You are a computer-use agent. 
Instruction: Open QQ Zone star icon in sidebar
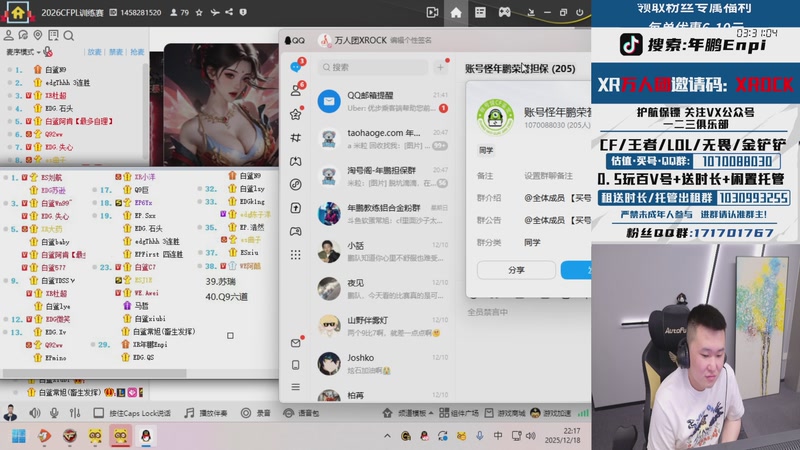296,114
